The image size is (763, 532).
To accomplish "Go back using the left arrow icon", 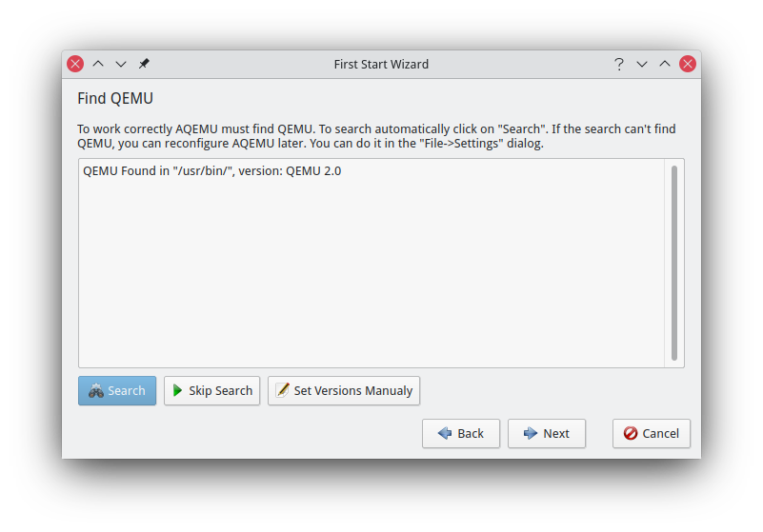I will click(445, 434).
